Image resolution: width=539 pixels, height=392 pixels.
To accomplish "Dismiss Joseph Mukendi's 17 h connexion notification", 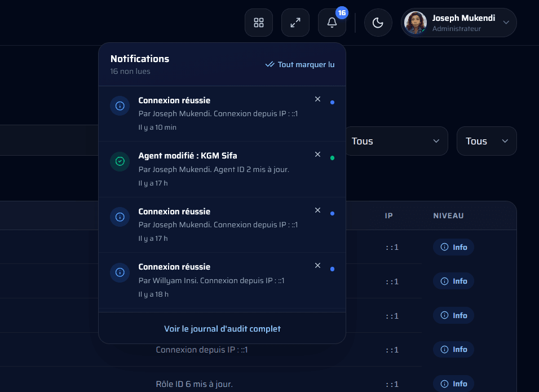I will (x=317, y=210).
